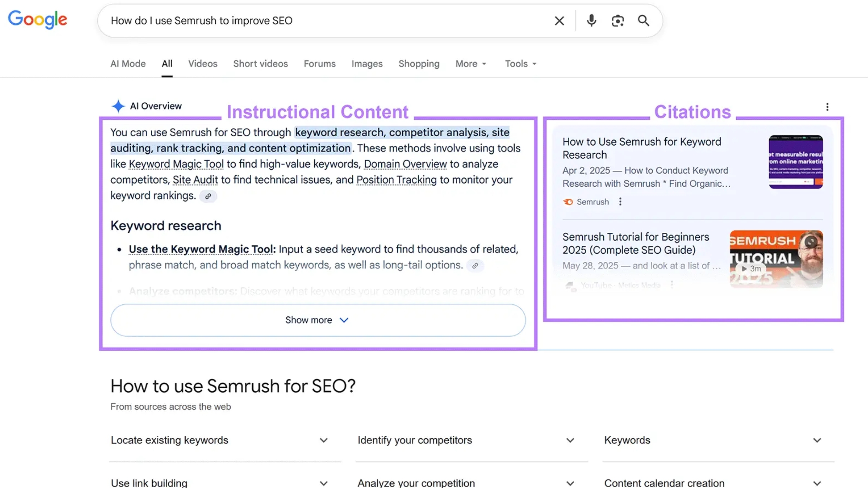Clear the query with the X icon
This screenshot has height=488, width=868.
coord(559,21)
